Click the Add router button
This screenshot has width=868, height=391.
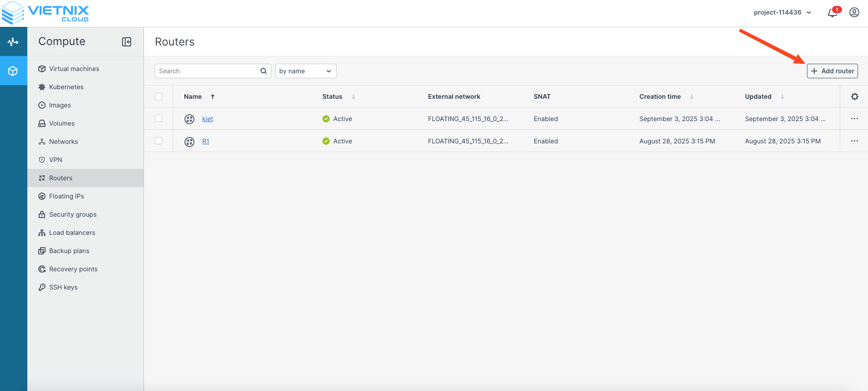832,71
